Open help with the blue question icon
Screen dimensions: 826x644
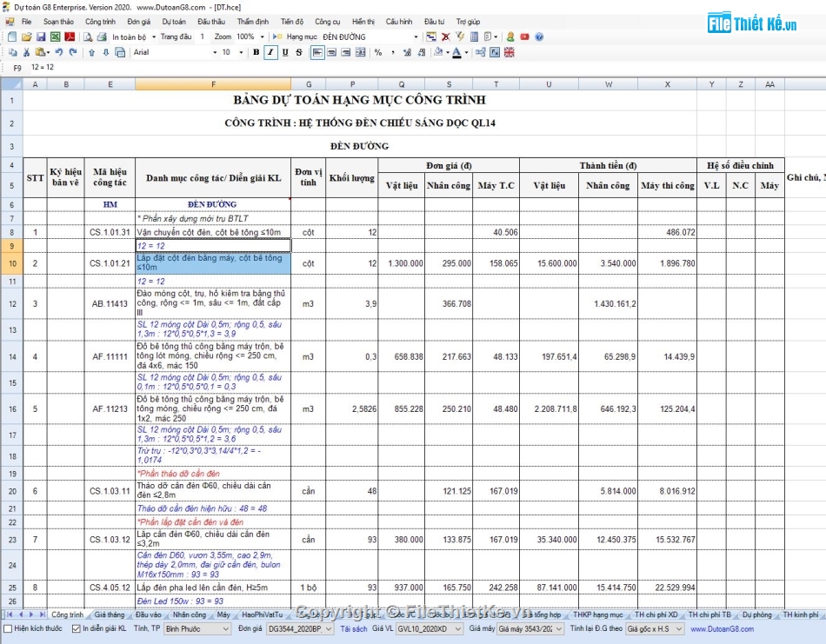(x=539, y=37)
